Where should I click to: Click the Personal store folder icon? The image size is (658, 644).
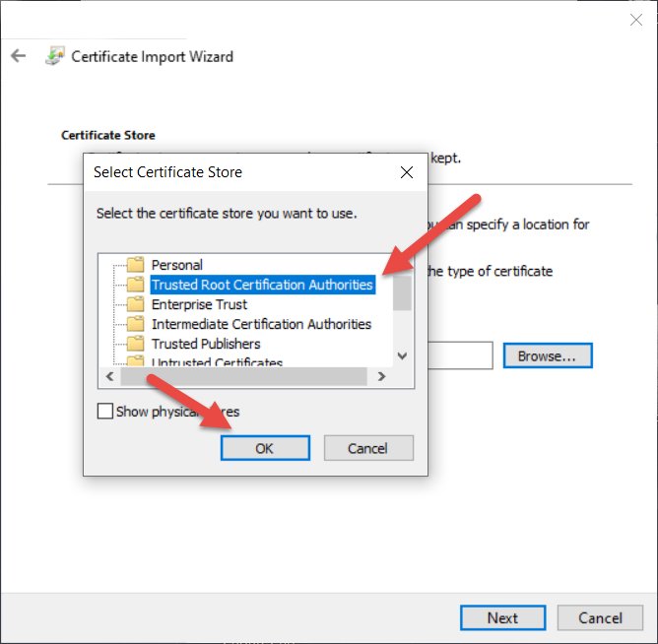pos(135,265)
